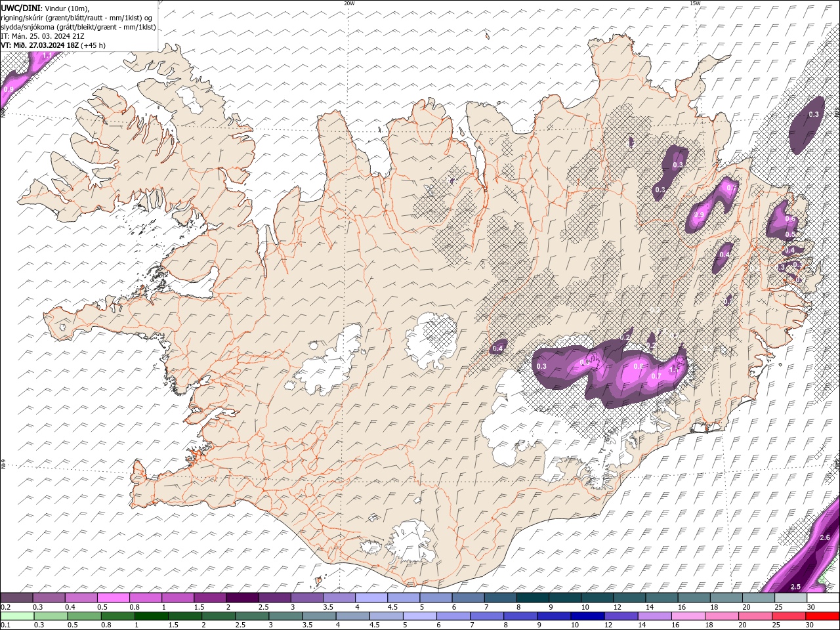Image resolution: width=840 pixels, height=630 pixels.
Task: Choose the white 30+ swatch in the top legend
Action: tap(824, 598)
